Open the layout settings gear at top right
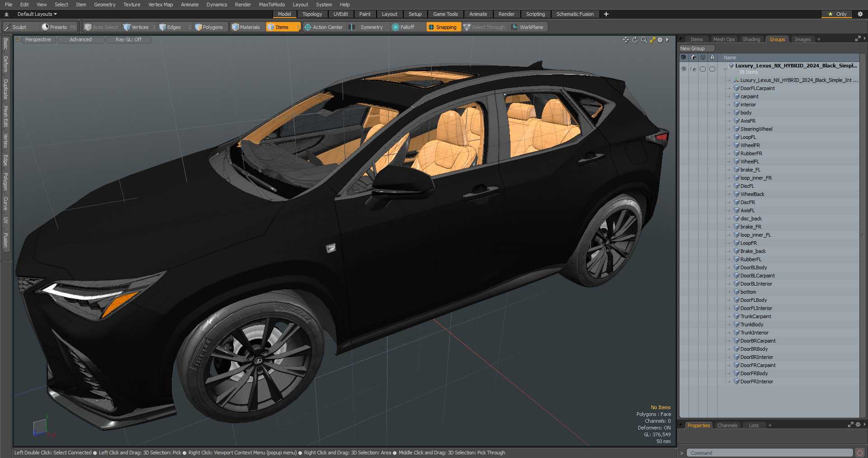 [x=860, y=14]
